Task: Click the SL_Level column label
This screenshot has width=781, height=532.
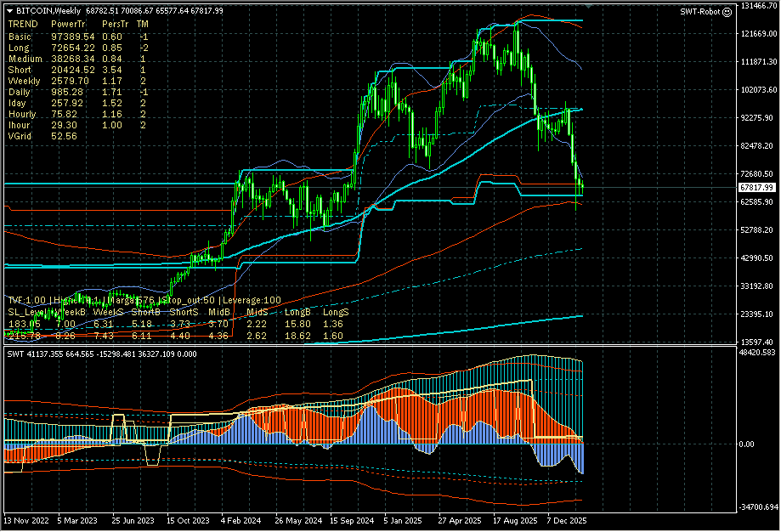Action: coord(26,313)
